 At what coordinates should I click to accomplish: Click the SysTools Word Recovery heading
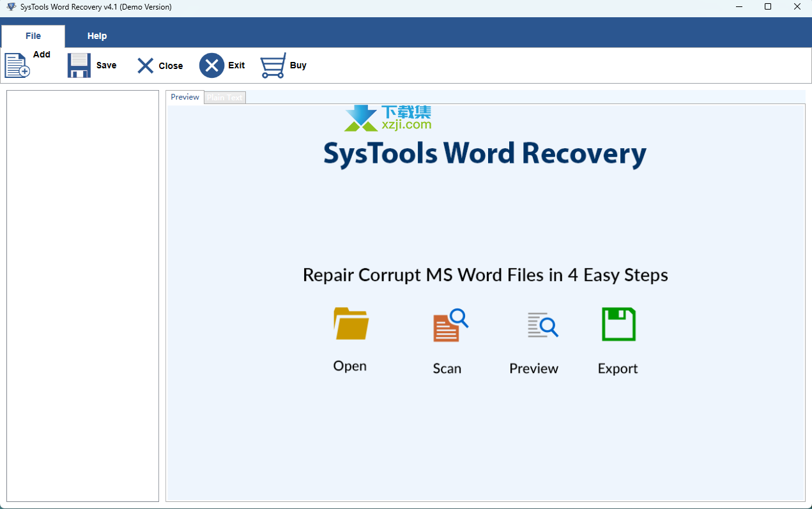(x=485, y=154)
